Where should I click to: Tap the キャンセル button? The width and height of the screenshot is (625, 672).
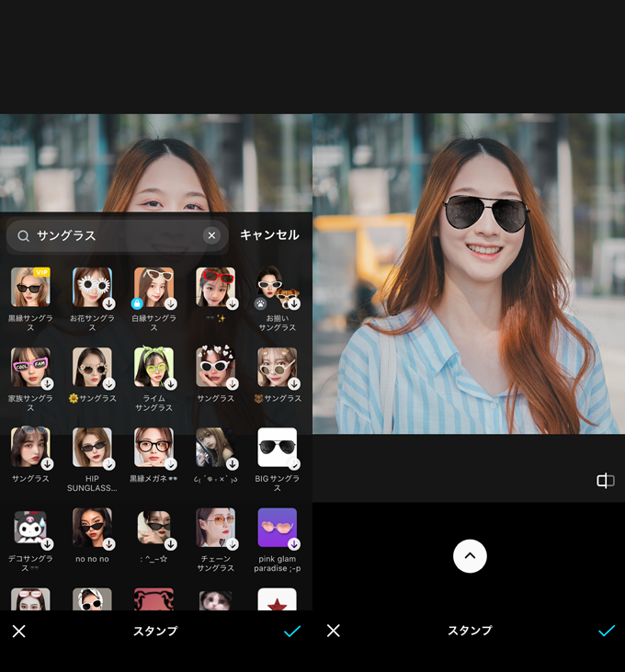tap(269, 235)
